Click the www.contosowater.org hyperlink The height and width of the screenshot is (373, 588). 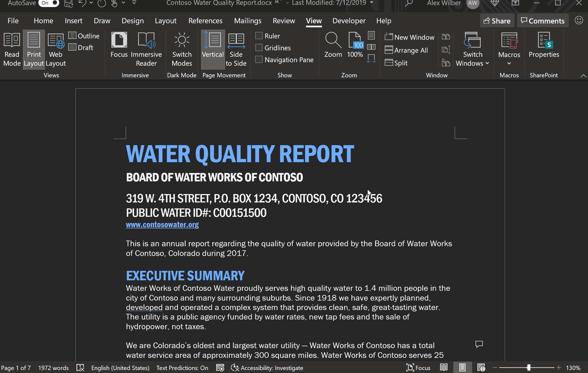pos(162,224)
